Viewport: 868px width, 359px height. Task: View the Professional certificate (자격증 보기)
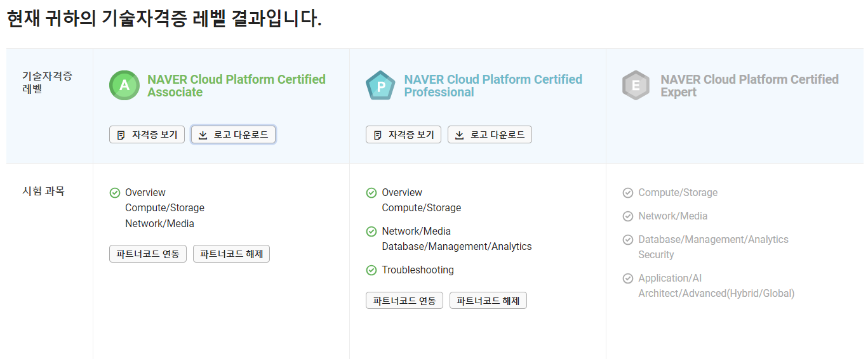pyautogui.click(x=403, y=134)
